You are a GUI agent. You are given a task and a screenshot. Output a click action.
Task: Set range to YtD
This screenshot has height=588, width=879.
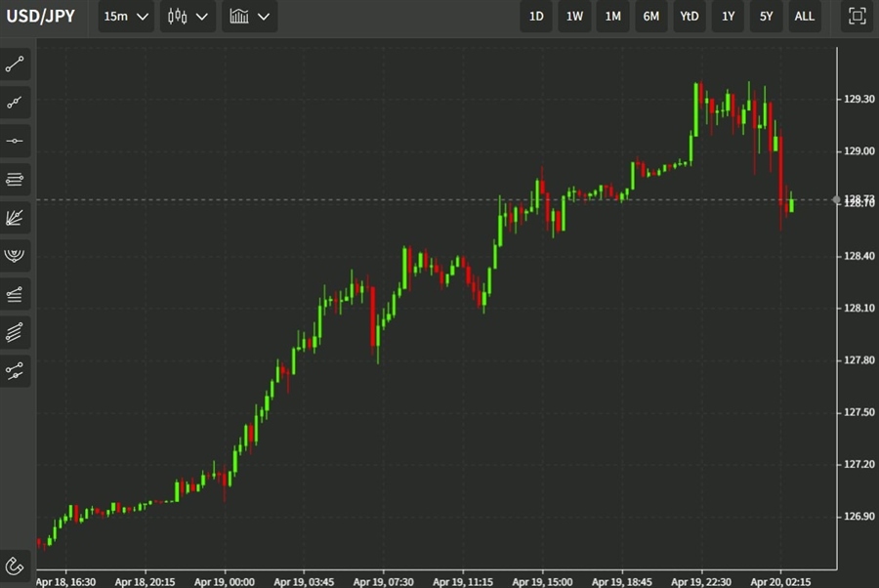pyautogui.click(x=689, y=17)
